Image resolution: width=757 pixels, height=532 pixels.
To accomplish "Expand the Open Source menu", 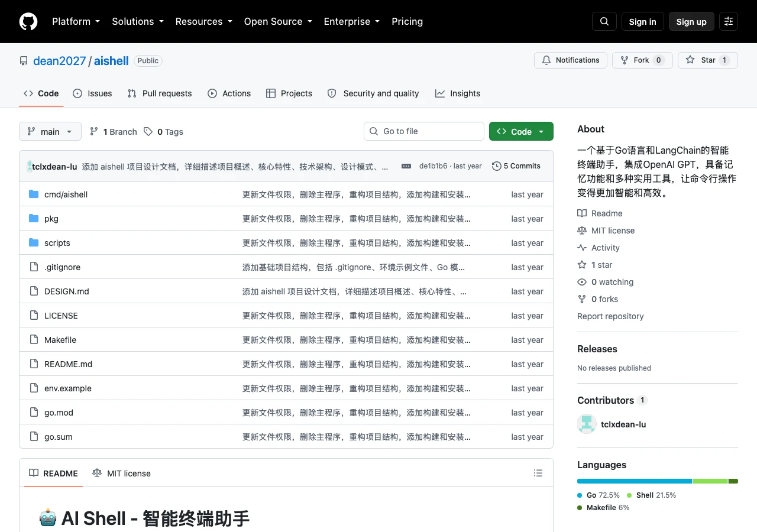I will 277,21.
